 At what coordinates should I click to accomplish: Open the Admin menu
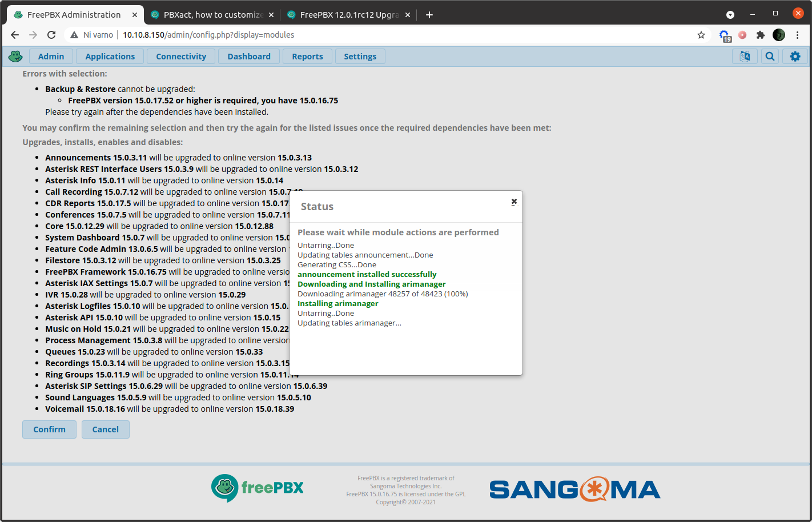tap(51, 56)
